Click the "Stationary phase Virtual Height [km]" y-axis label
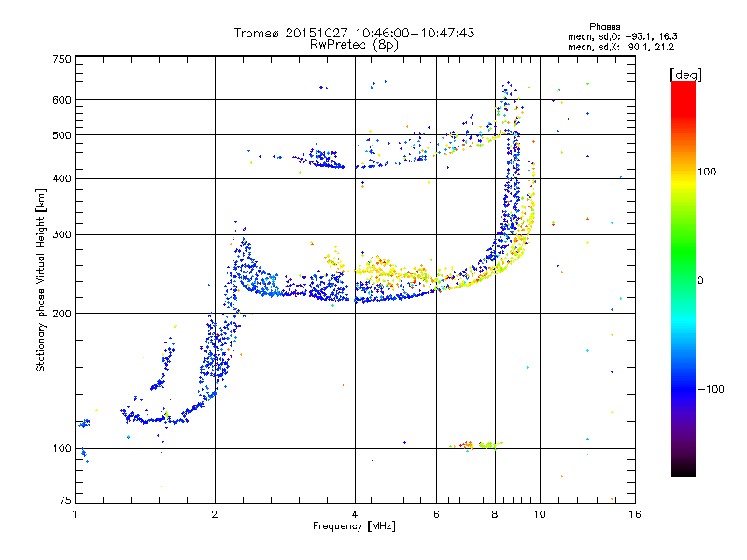 (40, 280)
